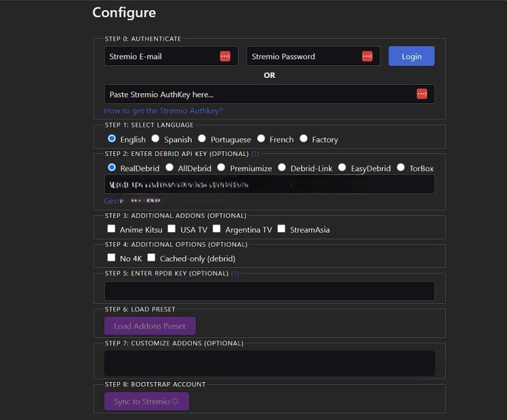This screenshot has height=420, width=507.
Task: Click the STEP 6: LOAD PRESET label
Action: pyautogui.click(x=140, y=309)
